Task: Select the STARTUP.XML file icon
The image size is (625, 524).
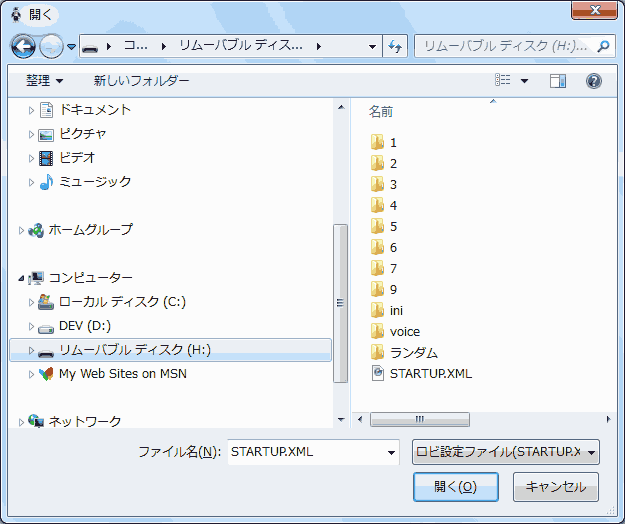Action: click(x=377, y=373)
